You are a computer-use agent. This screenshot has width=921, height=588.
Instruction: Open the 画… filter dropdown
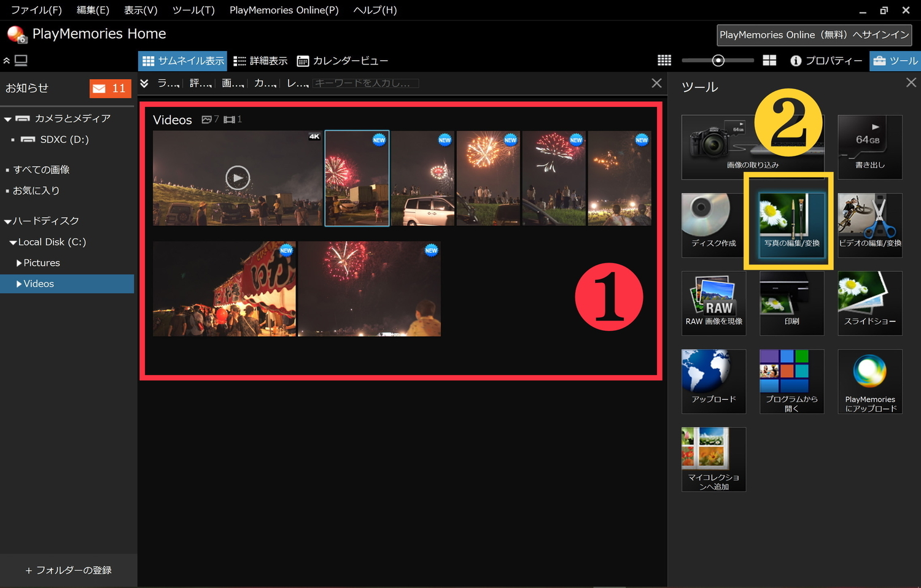tap(233, 83)
